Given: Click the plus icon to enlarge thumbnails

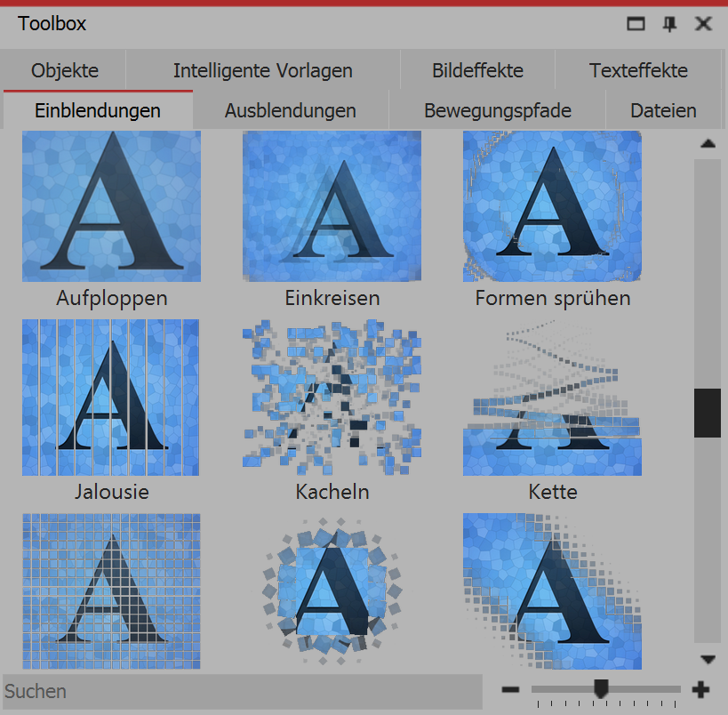Looking at the screenshot, I should coord(700,690).
